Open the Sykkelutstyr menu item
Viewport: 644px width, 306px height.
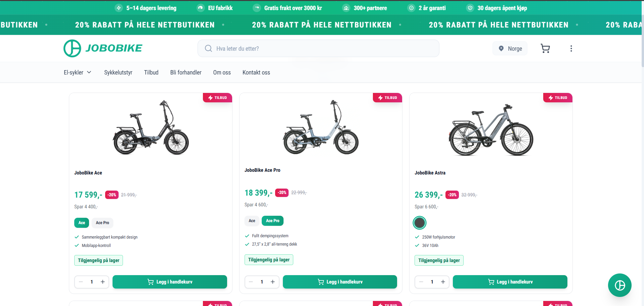click(x=118, y=72)
